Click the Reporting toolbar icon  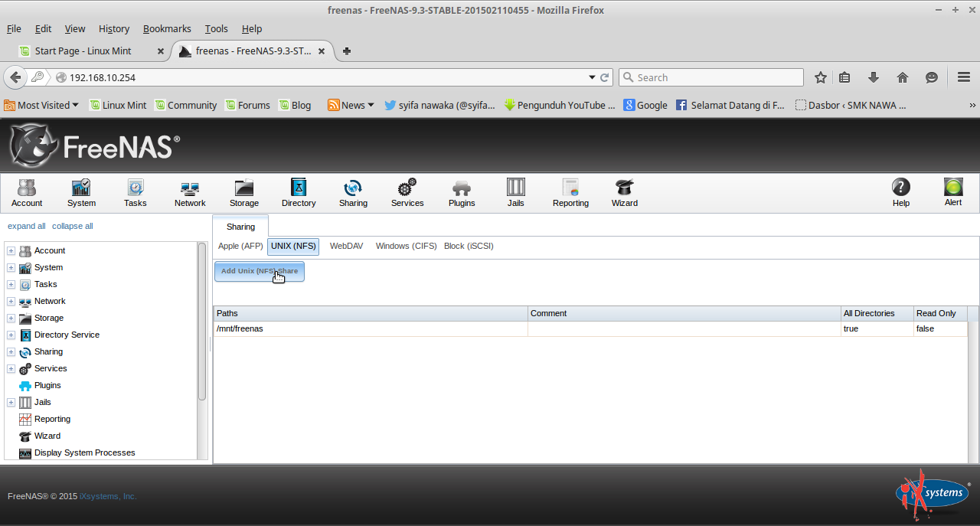tap(570, 191)
